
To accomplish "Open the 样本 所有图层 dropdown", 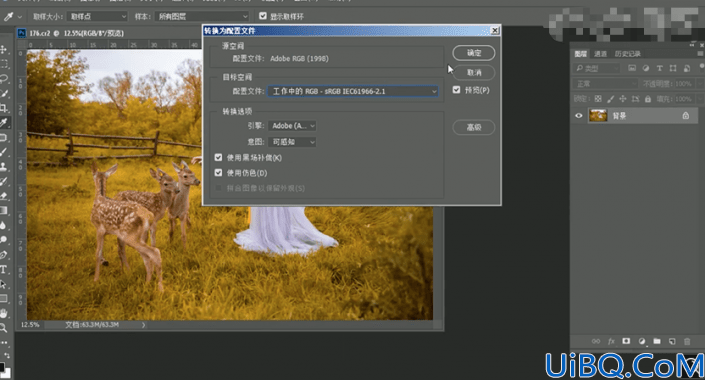I will pyautogui.click(x=202, y=17).
